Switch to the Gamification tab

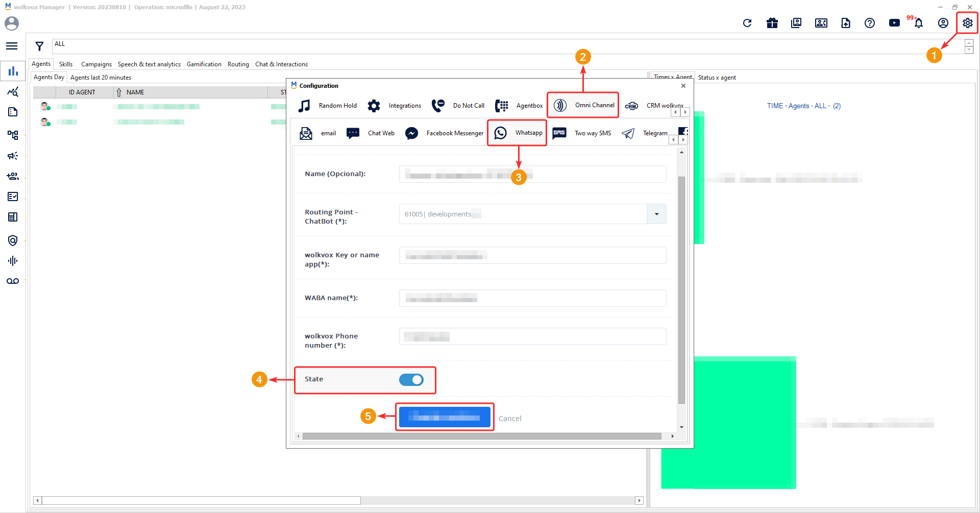[204, 64]
